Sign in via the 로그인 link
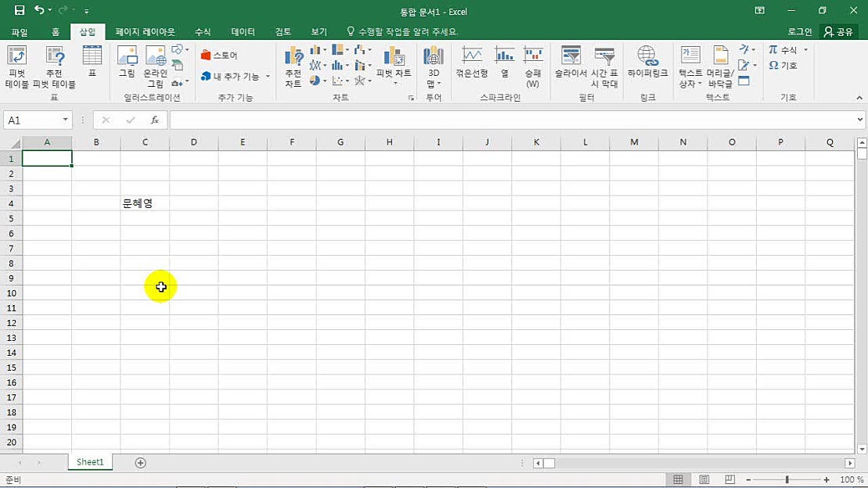868x488 pixels. pyautogui.click(x=800, y=31)
